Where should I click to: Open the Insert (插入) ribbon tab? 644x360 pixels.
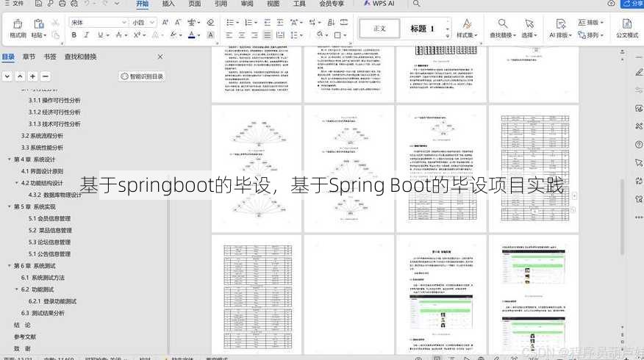[x=168, y=3]
